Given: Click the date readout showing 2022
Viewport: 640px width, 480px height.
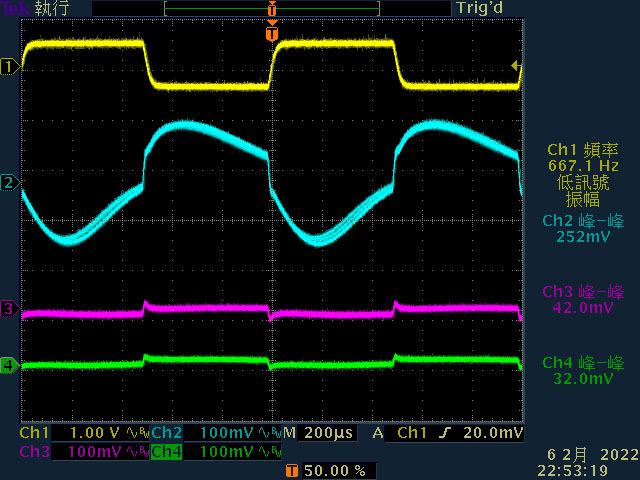Looking at the screenshot, I should pos(593,454).
